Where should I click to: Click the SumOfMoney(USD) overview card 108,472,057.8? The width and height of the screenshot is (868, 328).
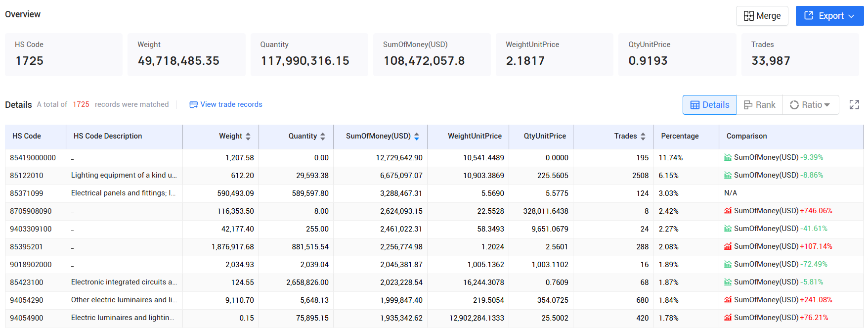click(x=432, y=54)
